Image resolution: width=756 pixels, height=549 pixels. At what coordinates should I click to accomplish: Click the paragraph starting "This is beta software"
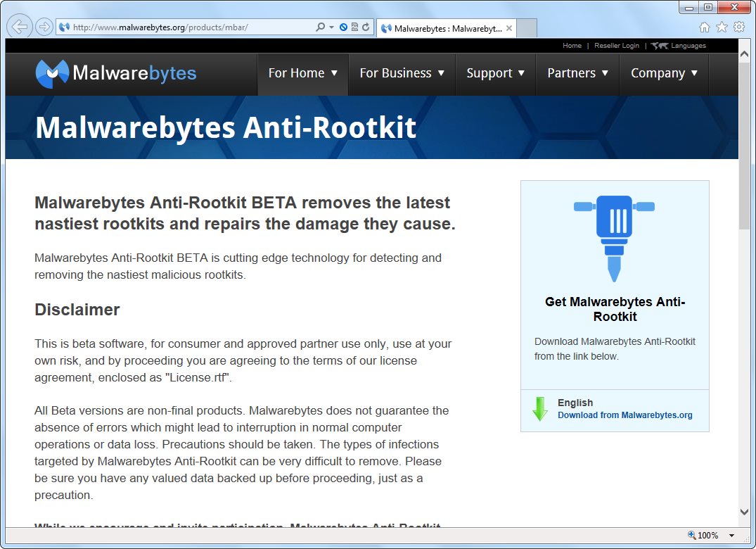coord(243,360)
